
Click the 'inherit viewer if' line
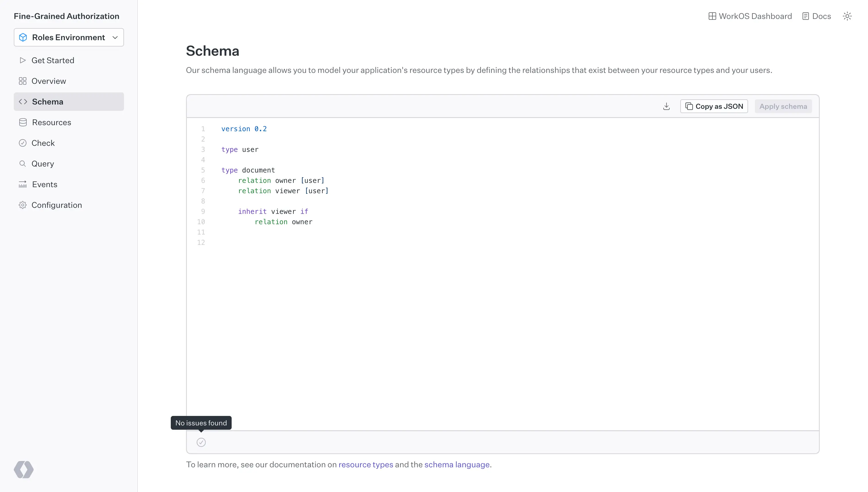273,212
